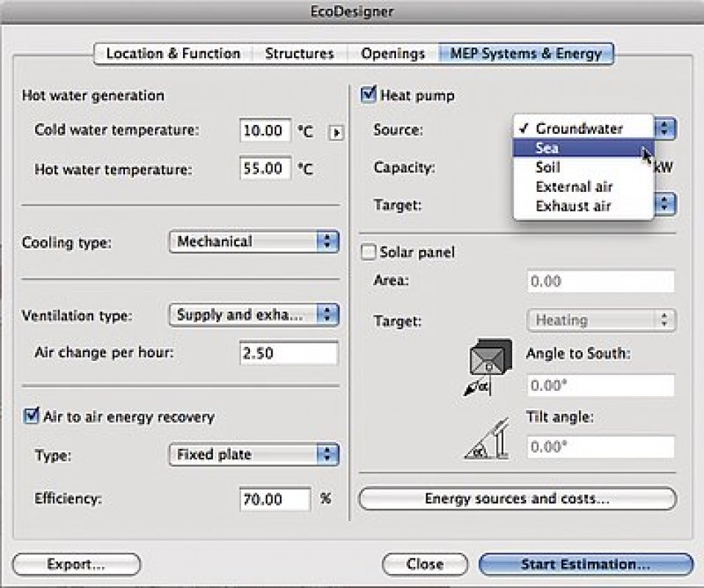
Task: Click the Heat pump Source dropdown arrows
Action: click(665, 129)
